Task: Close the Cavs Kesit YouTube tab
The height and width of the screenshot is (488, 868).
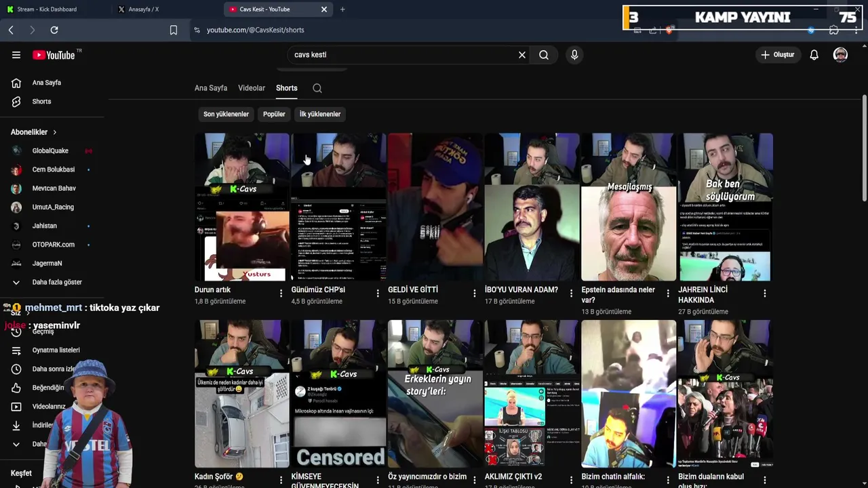Action: click(324, 9)
